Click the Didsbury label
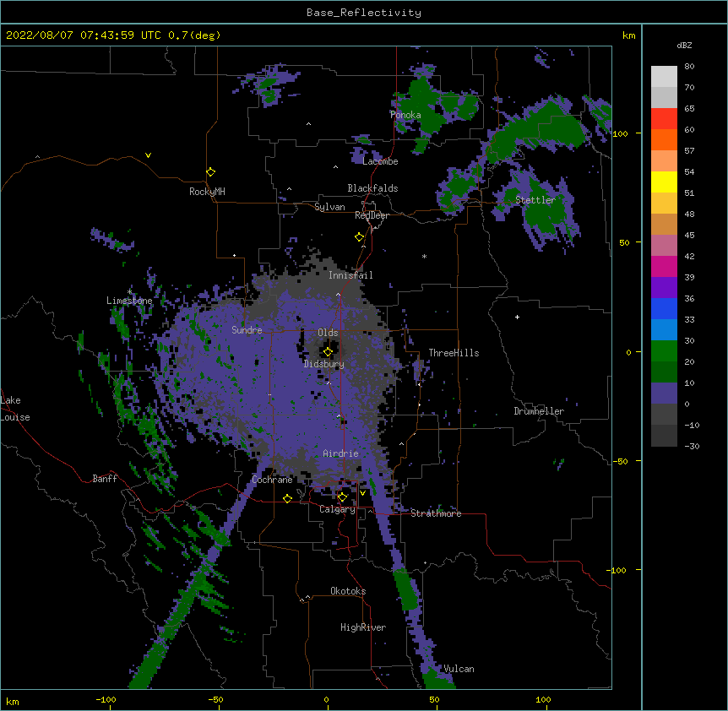Screen dimensions: 728x711 click(x=324, y=364)
